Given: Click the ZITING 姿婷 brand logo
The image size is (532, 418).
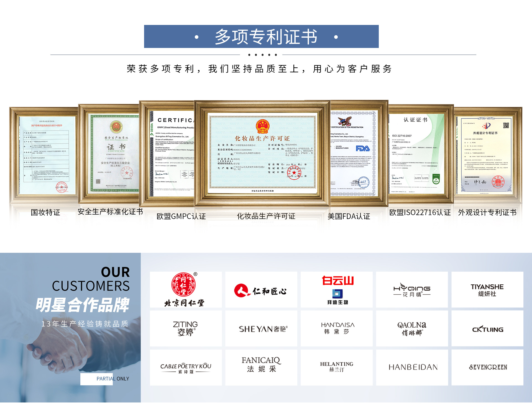Looking at the screenshot, I should (x=186, y=328).
